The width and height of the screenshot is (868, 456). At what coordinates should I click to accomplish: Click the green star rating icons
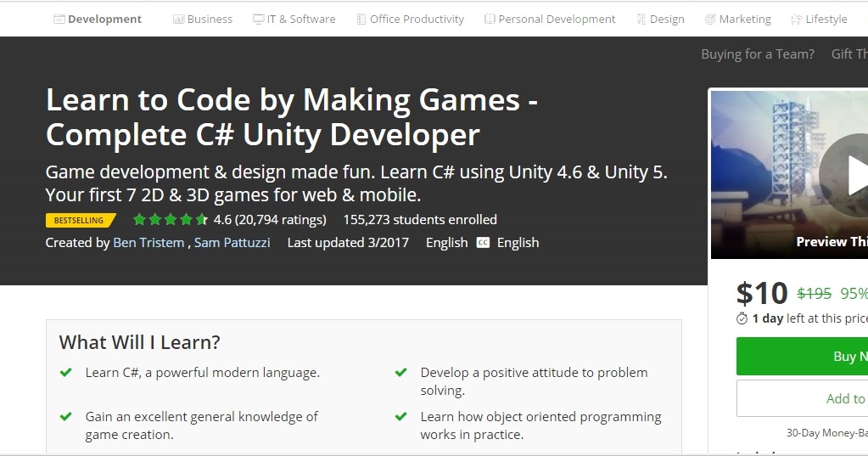coord(171,219)
